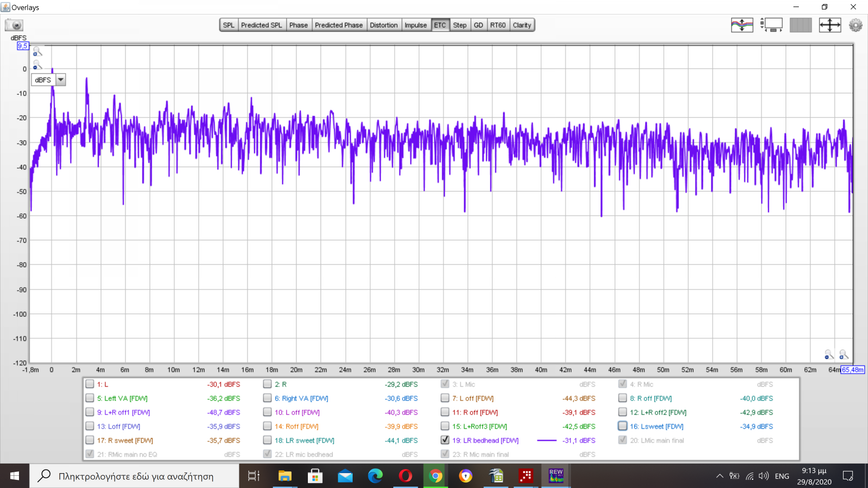Screen dimensions: 868x488
Task: Open Opera browser from the taskbar
Action: (406, 476)
